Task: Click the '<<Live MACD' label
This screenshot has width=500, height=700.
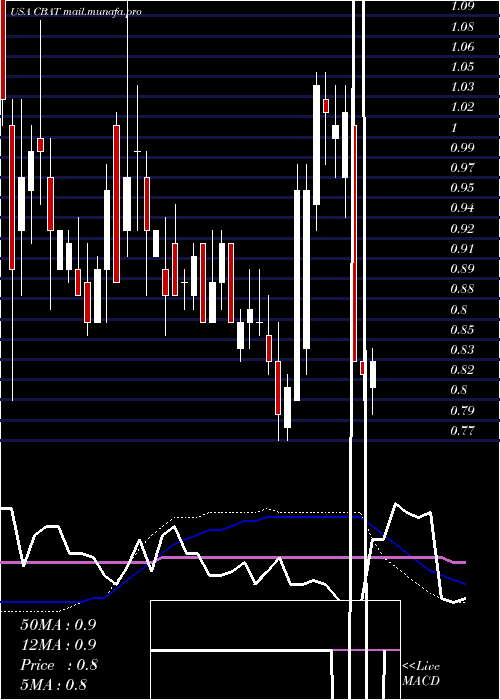Action: tap(421, 674)
